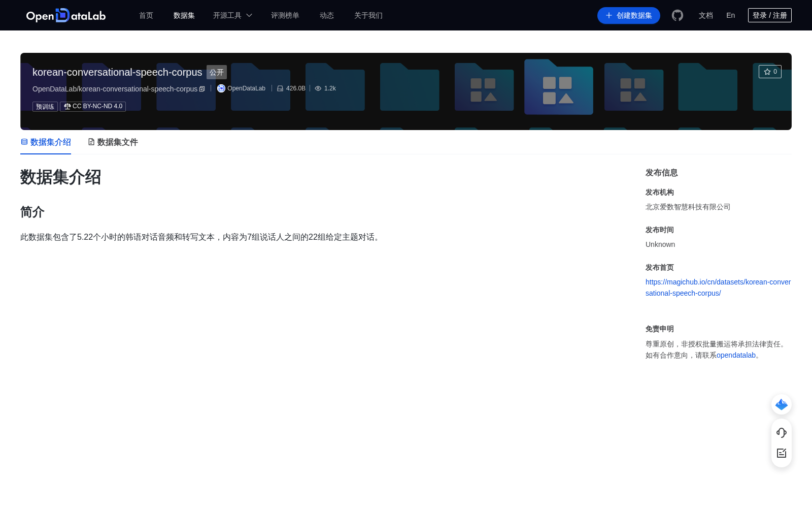The height and width of the screenshot is (508, 812).
Task: Copy the dataset path via copy icon
Action: tap(202, 89)
